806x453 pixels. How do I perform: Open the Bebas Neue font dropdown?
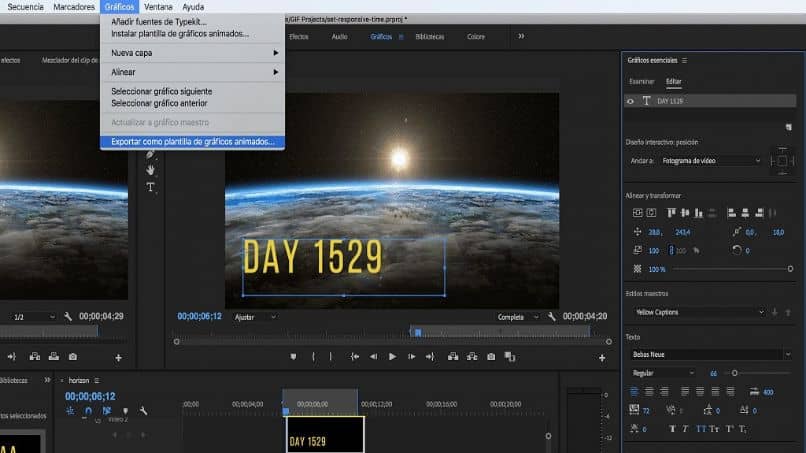pyautogui.click(x=710, y=354)
